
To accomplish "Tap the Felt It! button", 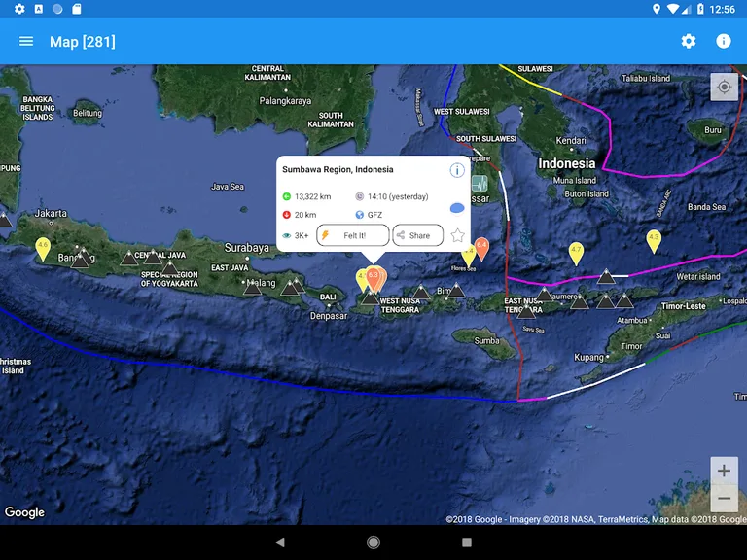I will [x=353, y=235].
